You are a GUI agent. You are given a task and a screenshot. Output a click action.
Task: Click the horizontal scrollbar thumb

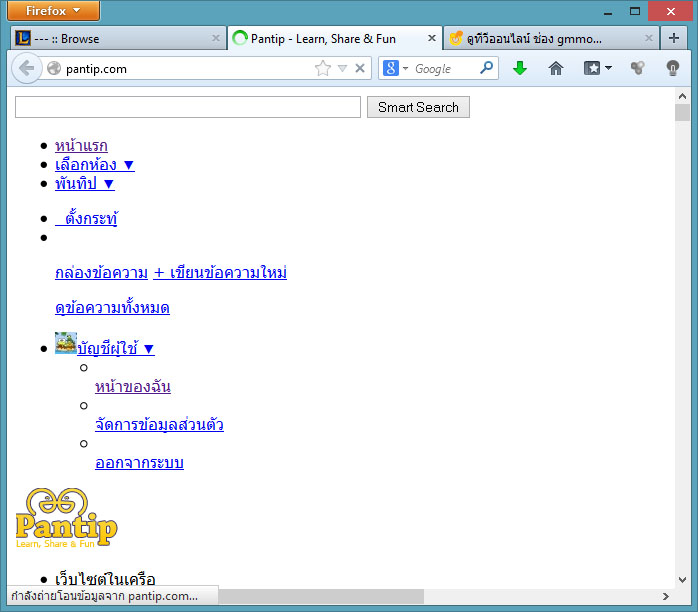click(321, 596)
